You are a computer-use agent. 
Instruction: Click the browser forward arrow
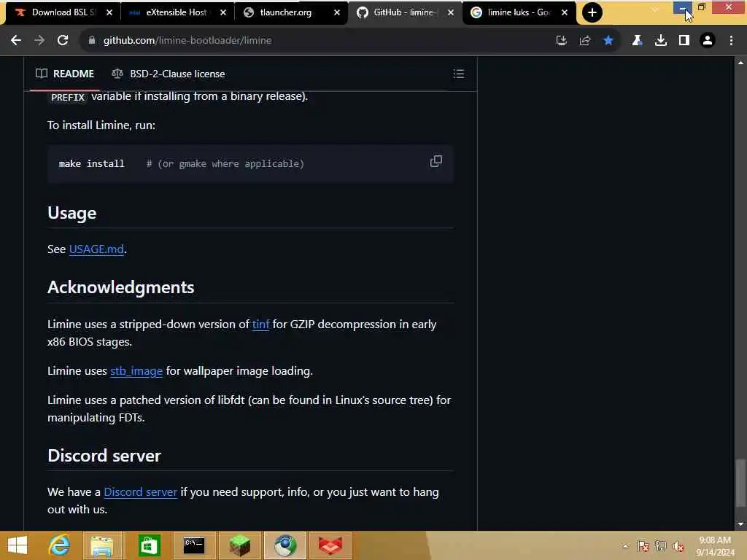(39, 41)
